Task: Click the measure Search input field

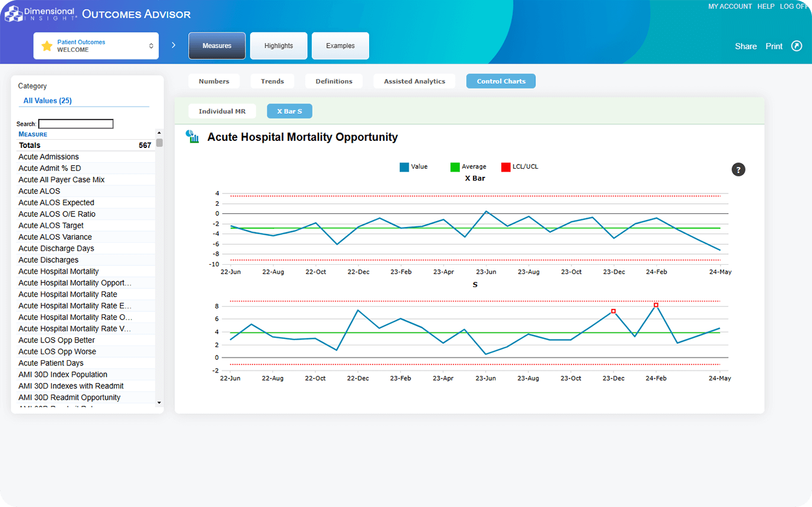Action: click(x=75, y=124)
